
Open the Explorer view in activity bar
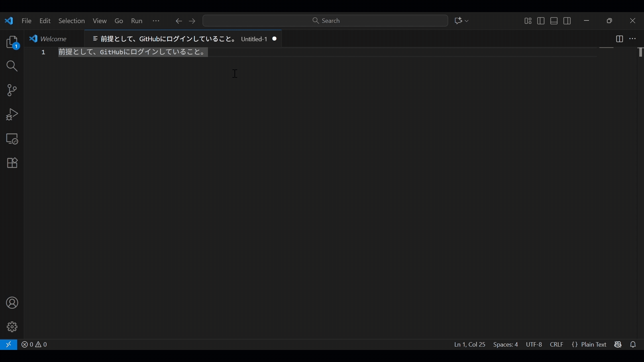[12, 43]
